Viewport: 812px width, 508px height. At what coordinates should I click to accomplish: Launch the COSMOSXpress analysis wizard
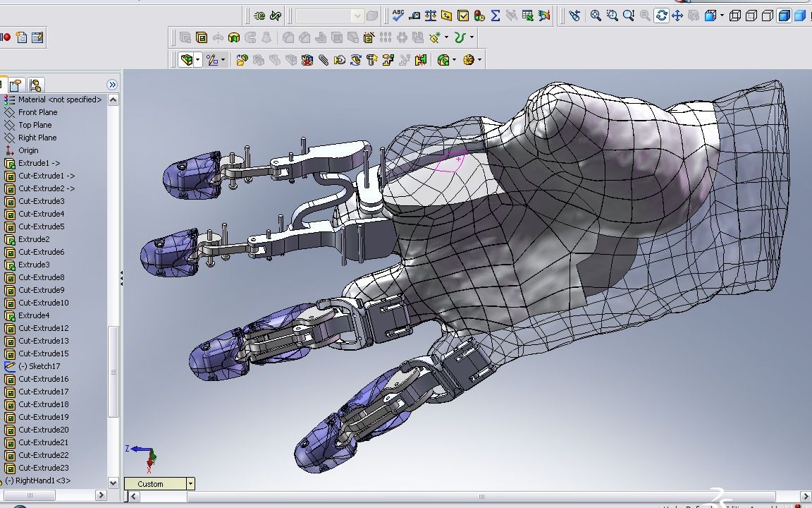click(543, 16)
